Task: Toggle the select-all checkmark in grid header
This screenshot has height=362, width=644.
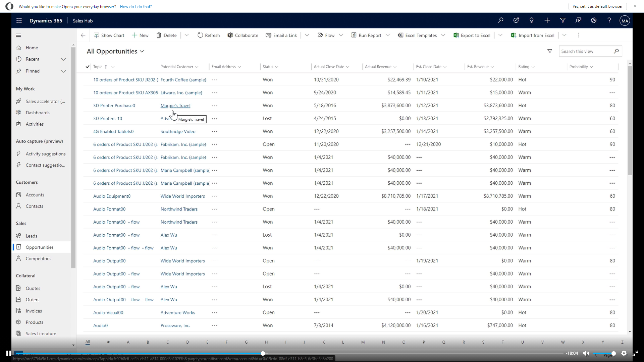Action: click(x=88, y=67)
